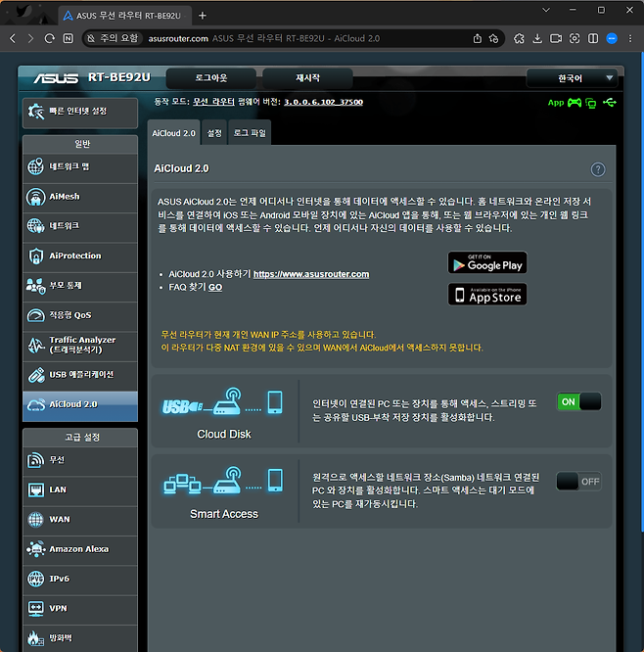Screen dimensions: 644x652
Task: Switch to the 로그 파일 tab
Action: pyautogui.click(x=248, y=133)
